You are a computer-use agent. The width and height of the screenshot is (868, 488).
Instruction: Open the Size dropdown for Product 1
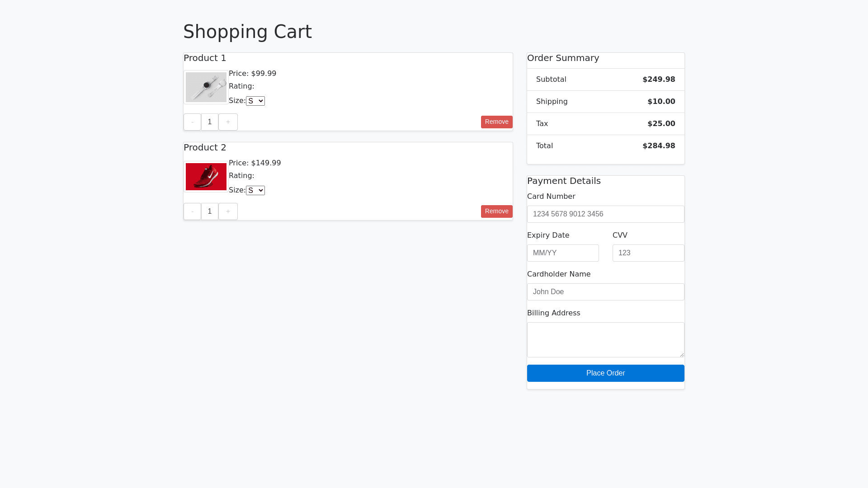255,101
